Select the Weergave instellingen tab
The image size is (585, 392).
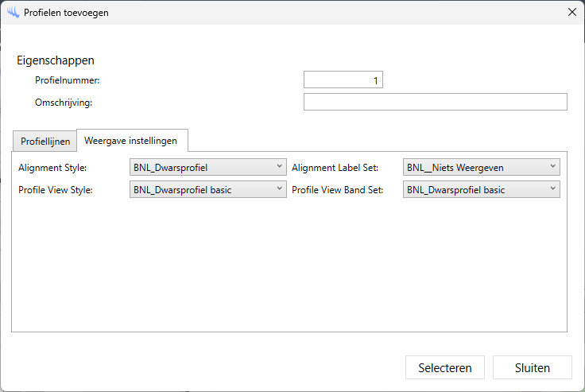tap(132, 141)
